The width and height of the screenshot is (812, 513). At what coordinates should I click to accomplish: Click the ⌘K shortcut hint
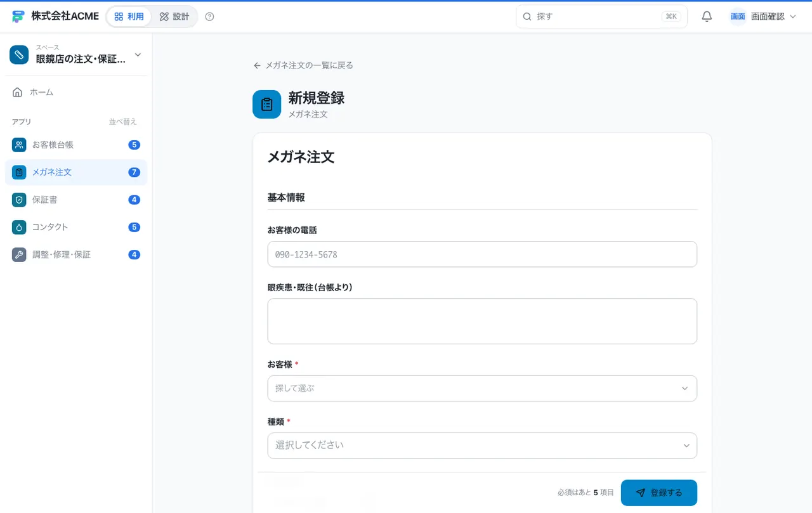(x=671, y=16)
